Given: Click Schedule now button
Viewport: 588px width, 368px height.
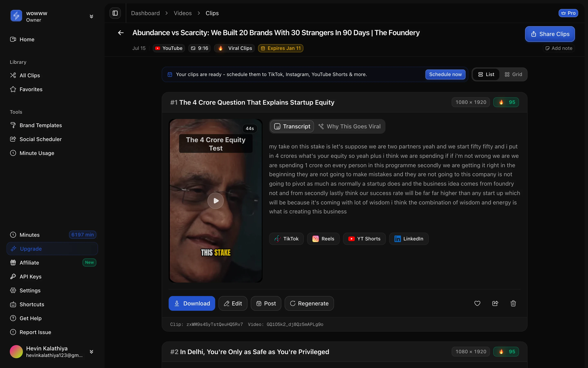Looking at the screenshot, I should 445,74.
